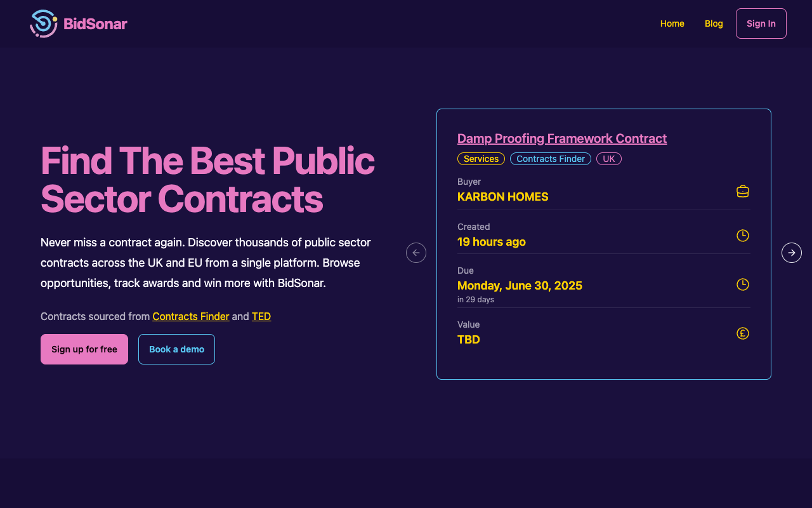The height and width of the screenshot is (508, 812).
Task: Open the TED source link
Action: point(261,316)
